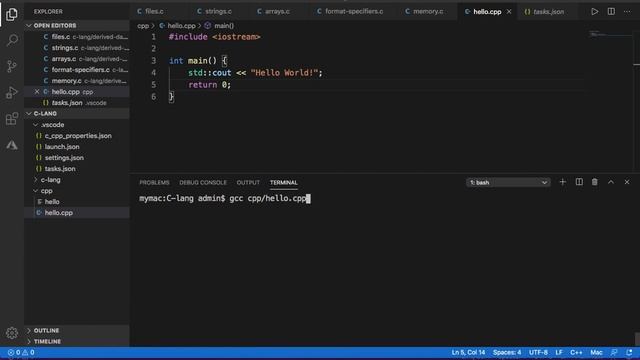Open tasks.json in Open Editors list
This screenshot has height=360, width=640.
click(77, 103)
